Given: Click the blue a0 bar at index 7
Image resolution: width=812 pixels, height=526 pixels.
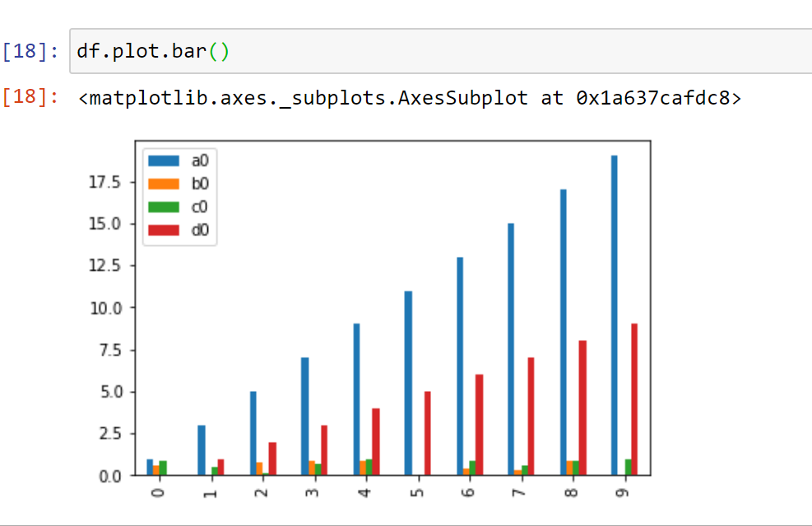Looking at the screenshot, I should pyautogui.click(x=511, y=349).
